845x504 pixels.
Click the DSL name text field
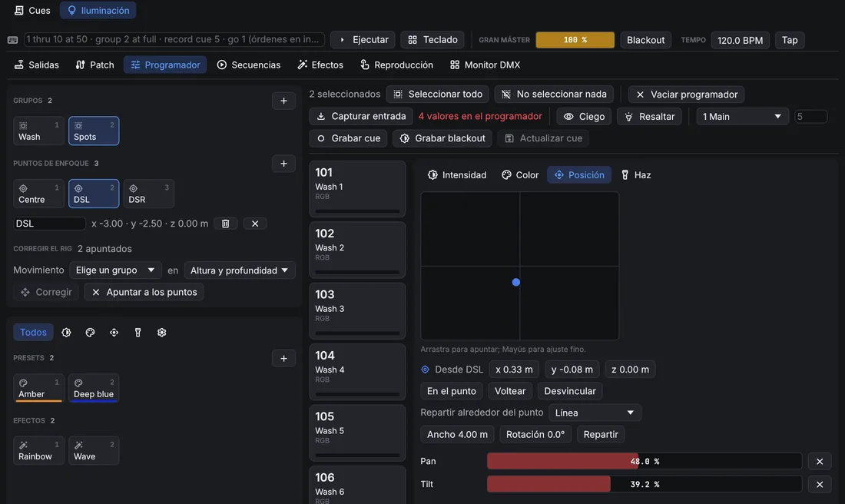(x=49, y=223)
